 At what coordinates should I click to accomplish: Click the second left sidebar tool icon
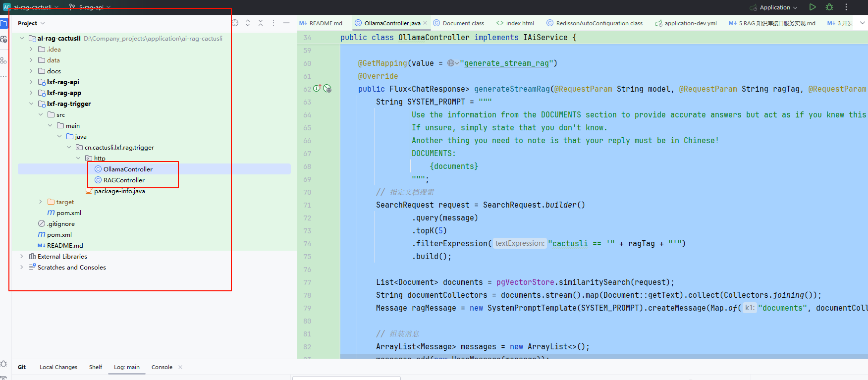click(x=4, y=39)
